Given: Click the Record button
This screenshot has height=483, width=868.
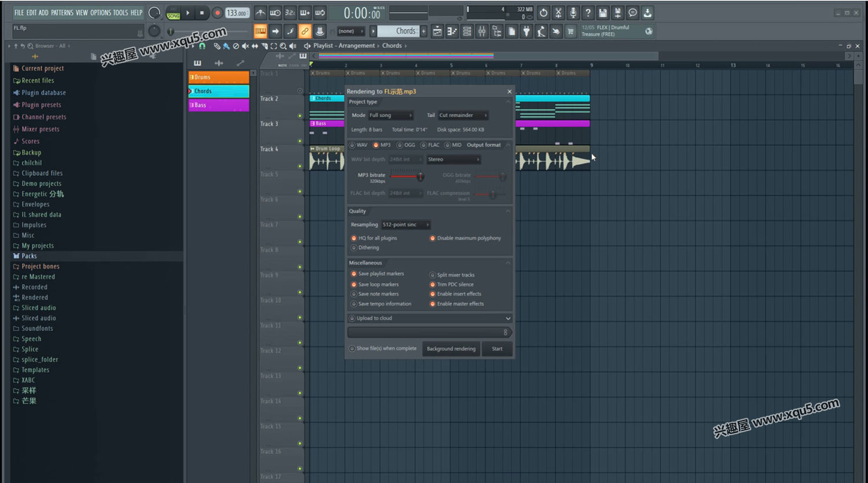Looking at the screenshot, I should (x=218, y=13).
